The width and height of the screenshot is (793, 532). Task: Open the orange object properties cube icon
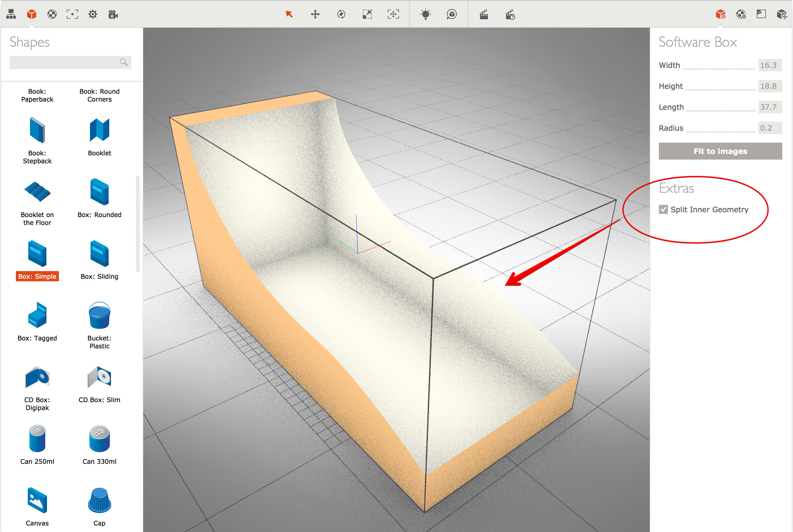pyautogui.click(x=720, y=14)
